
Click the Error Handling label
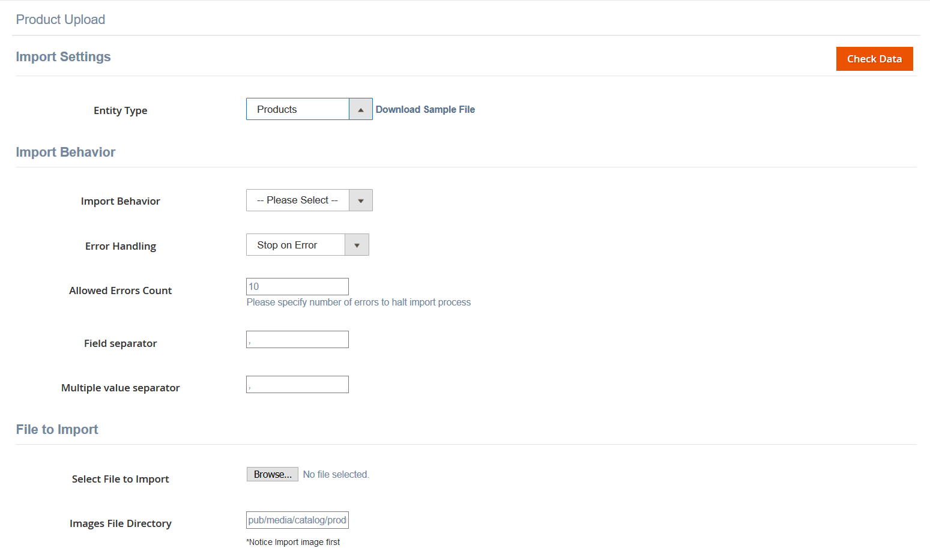tap(121, 246)
